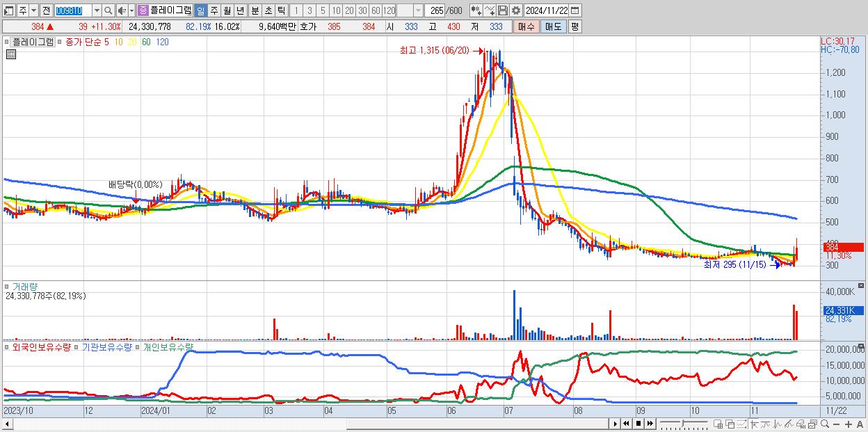Select the 틱 tick chart period
868x432 pixels.
point(281,10)
